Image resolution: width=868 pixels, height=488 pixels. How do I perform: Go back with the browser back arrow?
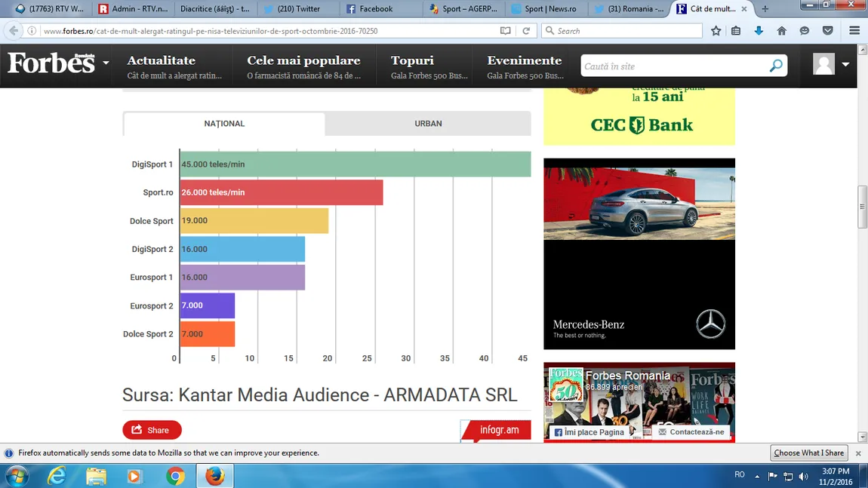click(14, 31)
